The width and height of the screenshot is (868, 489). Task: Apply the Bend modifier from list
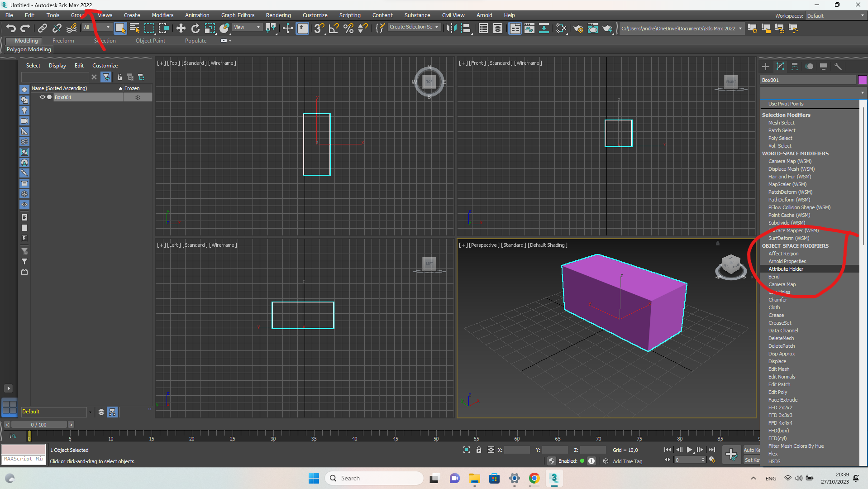774,277
